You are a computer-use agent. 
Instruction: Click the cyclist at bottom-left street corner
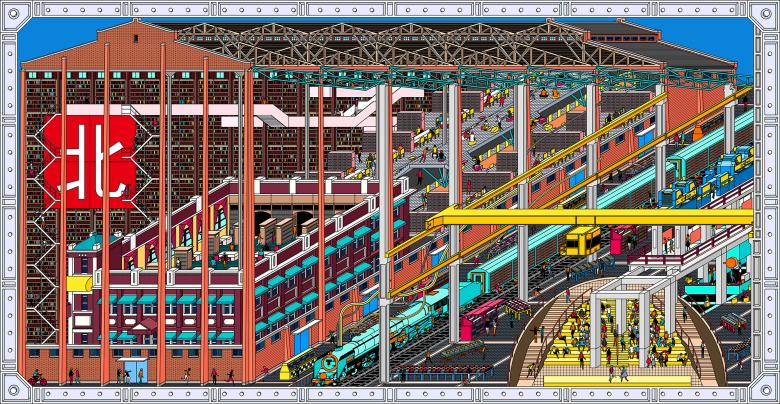coord(38,378)
